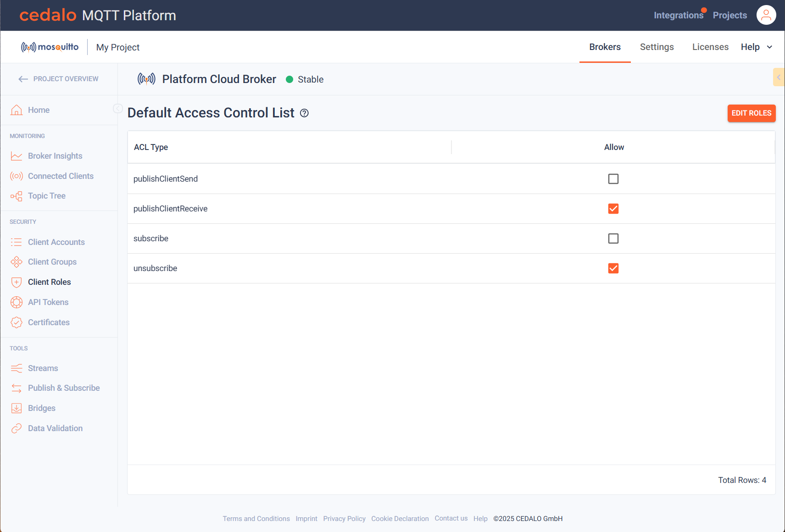Click the Client Accounts list icon

[x=17, y=242]
